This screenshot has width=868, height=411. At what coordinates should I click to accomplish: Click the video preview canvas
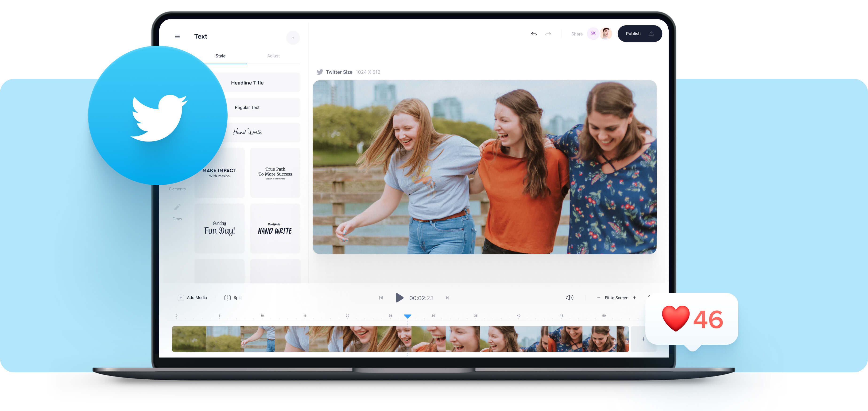tap(484, 167)
